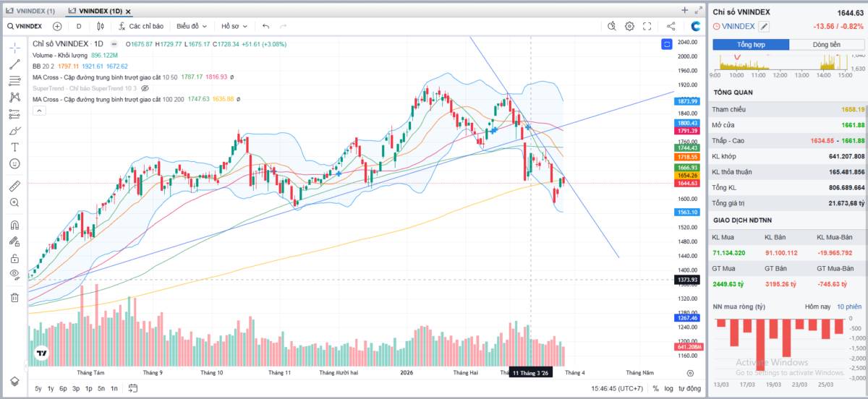
Task: Switch to Tổng hợp tab
Action: [751, 45]
